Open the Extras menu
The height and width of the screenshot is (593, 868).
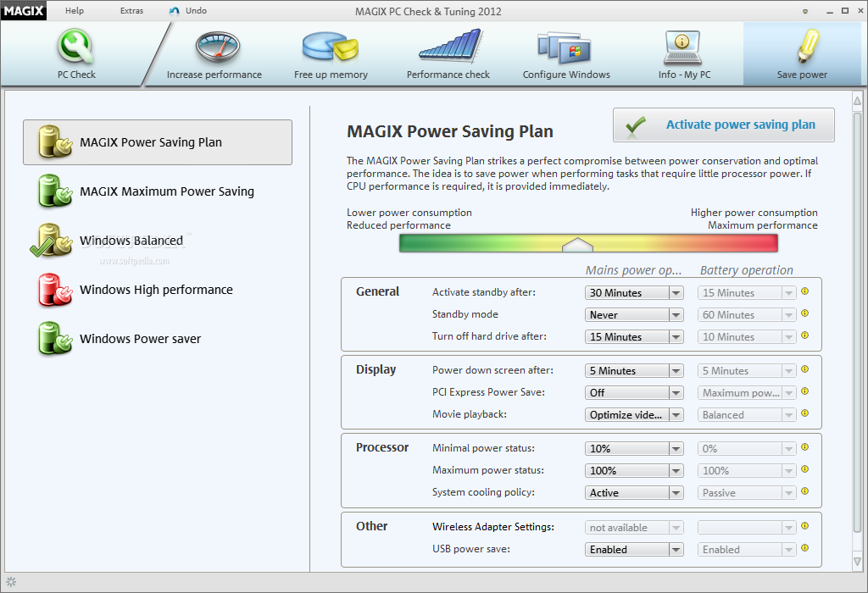click(x=131, y=10)
